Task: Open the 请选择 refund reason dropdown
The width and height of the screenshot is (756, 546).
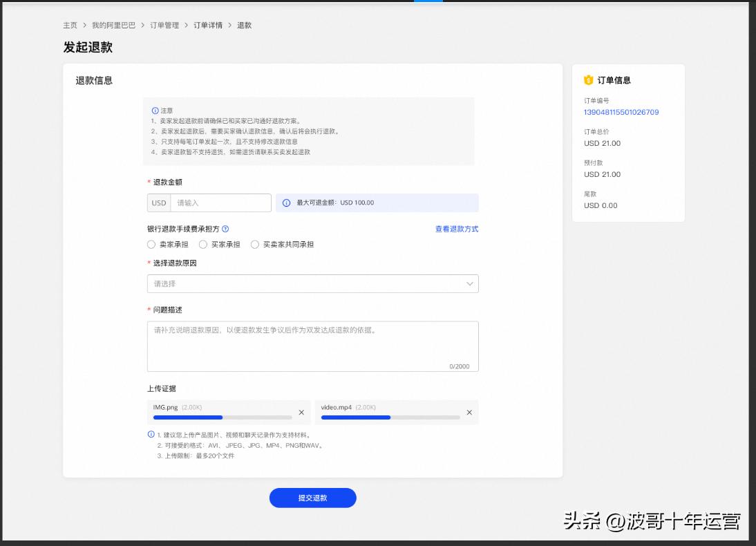Action: (x=312, y=283)
